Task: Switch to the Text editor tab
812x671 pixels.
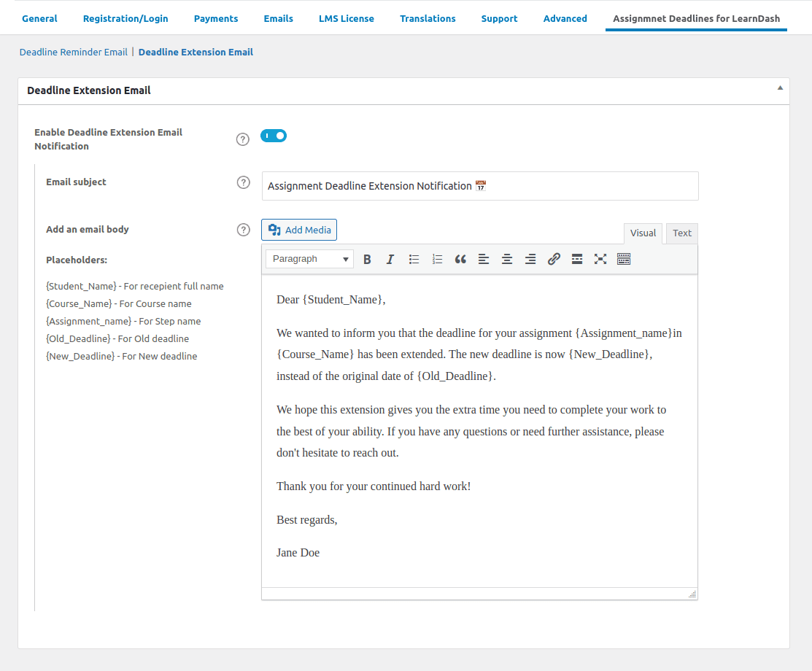Action: 682,233
